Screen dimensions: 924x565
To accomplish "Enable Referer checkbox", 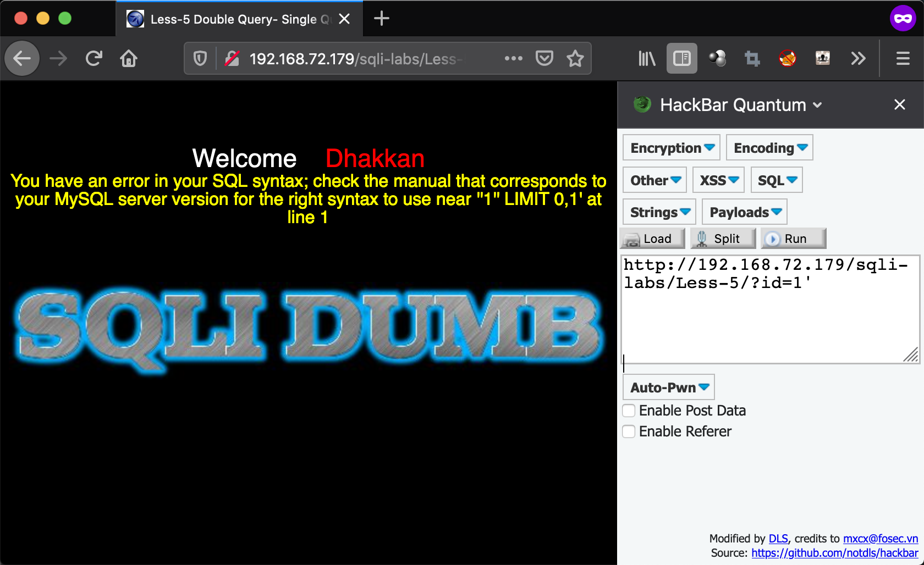I will pyautogui.click(x=629, y=431).
